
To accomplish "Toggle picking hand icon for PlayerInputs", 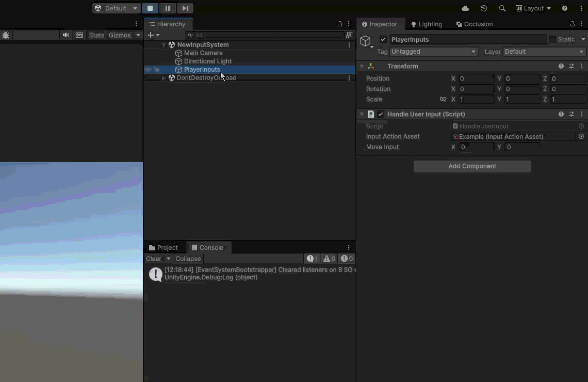I will [157, 69].
